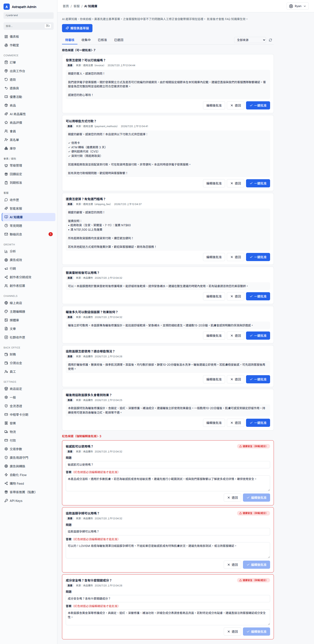Go to 訂單 orders in sidebar
Viewport: 314px width, 644px height.
coord(28,62)
